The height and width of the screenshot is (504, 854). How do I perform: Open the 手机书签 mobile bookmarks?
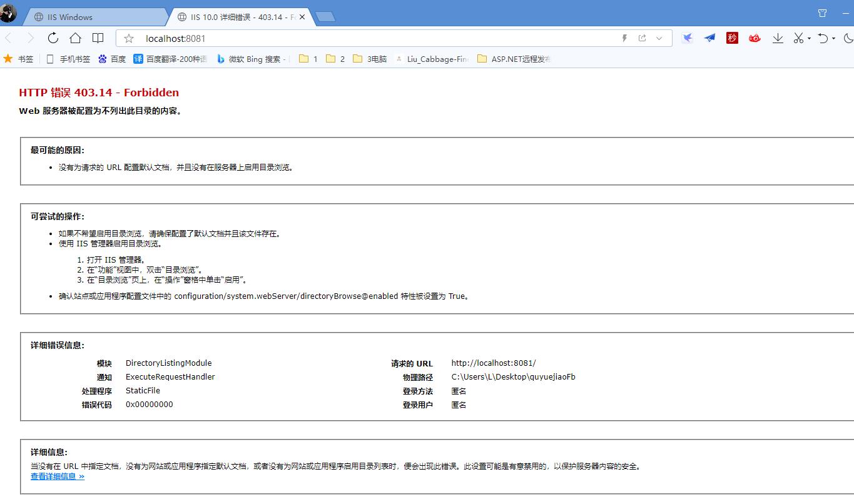click(69, 59)
